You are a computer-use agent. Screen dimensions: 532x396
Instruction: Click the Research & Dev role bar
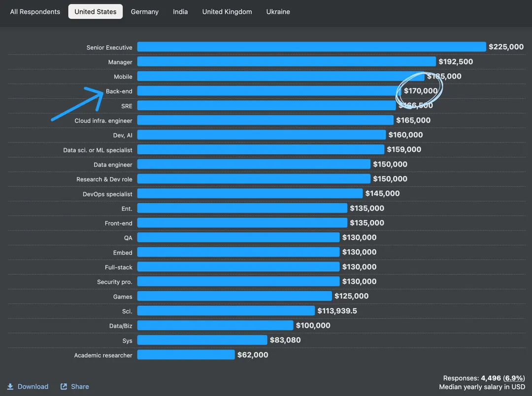[254, 179]
